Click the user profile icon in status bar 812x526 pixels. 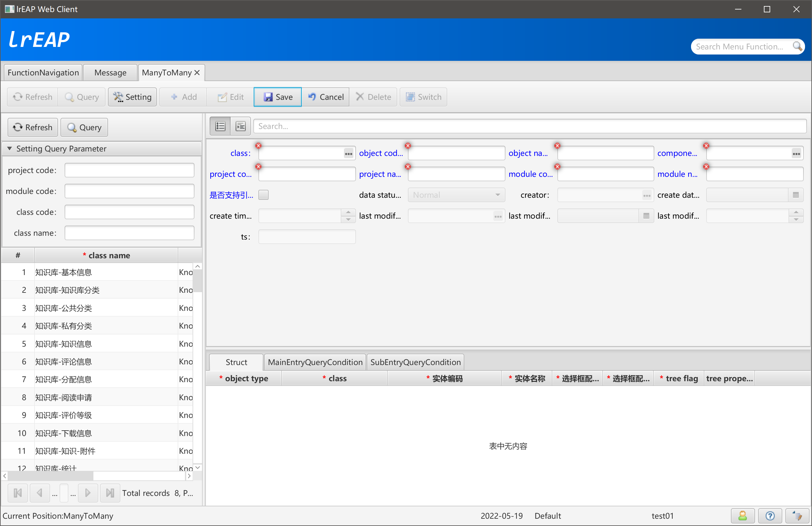coord(742,516)
